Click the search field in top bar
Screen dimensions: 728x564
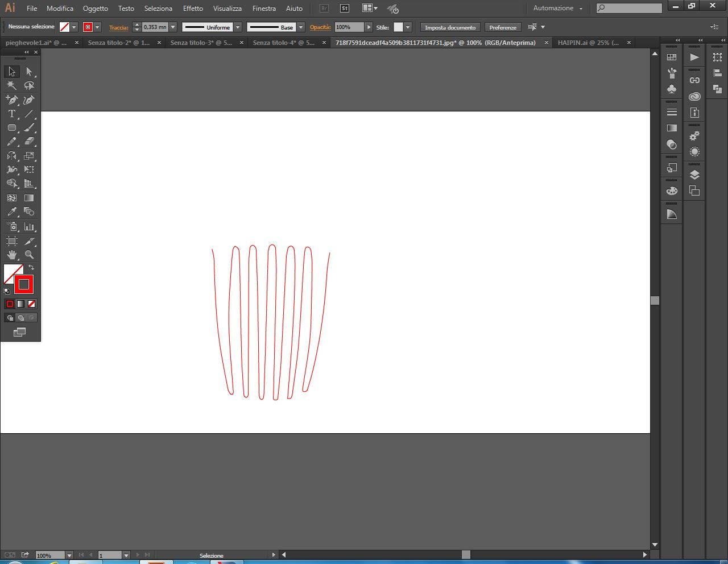pyautogui.click(x=629, y=9)
